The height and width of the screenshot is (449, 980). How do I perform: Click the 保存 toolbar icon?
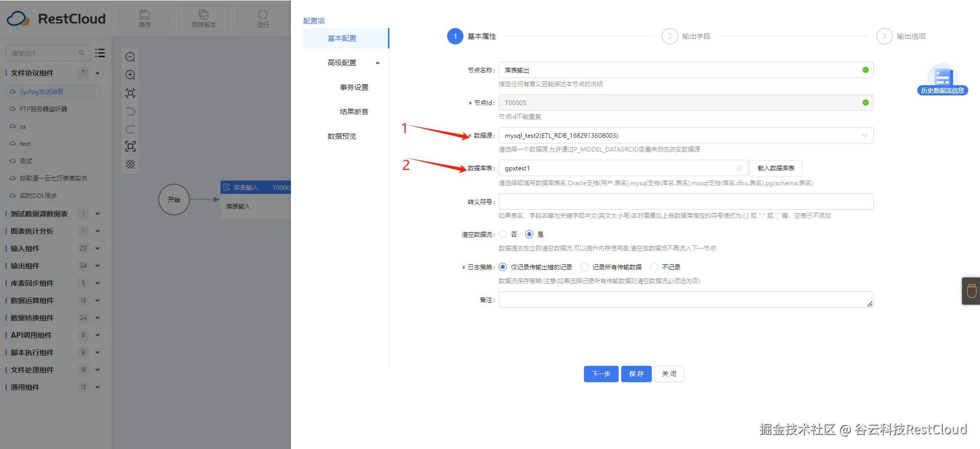point(144,18)
